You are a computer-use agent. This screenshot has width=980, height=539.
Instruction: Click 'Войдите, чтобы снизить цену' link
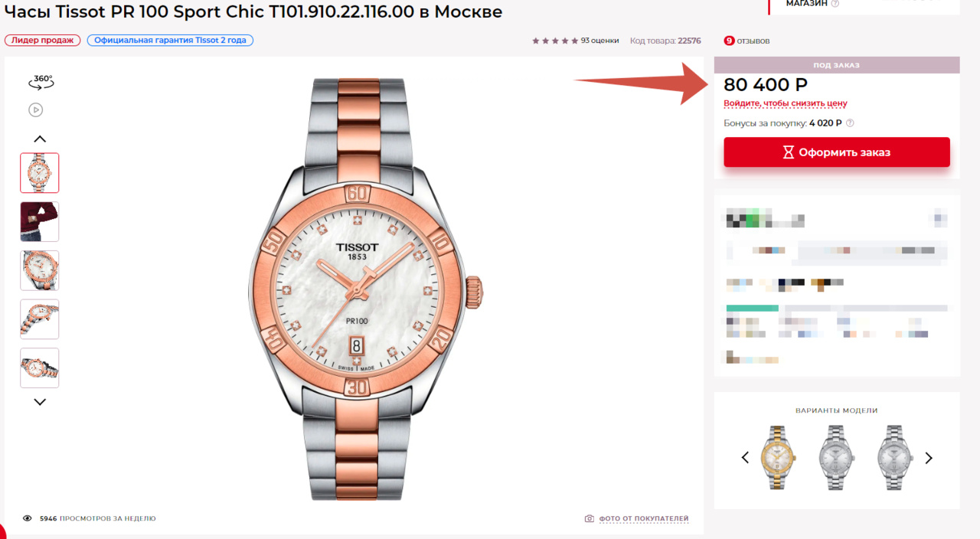pyautogui.click(x=786, y=103)
